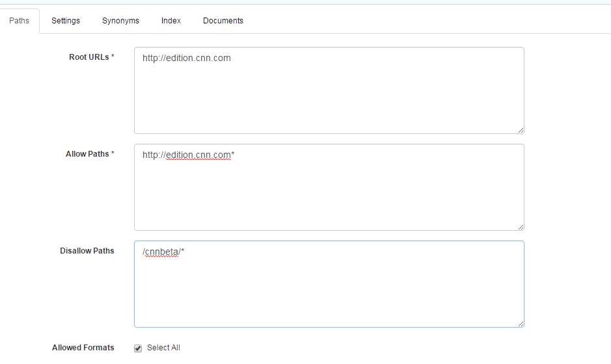Open the Settings tab
The image size is (611, 364).
coord(66,21)
